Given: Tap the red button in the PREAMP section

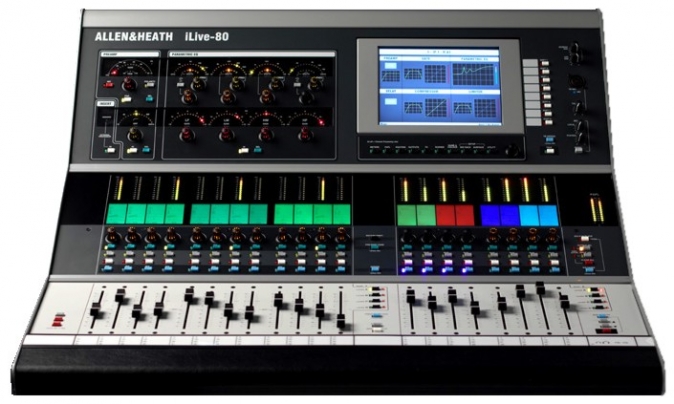Looking at the screenshot, I should pyautogui.click(x=108, y=84).
